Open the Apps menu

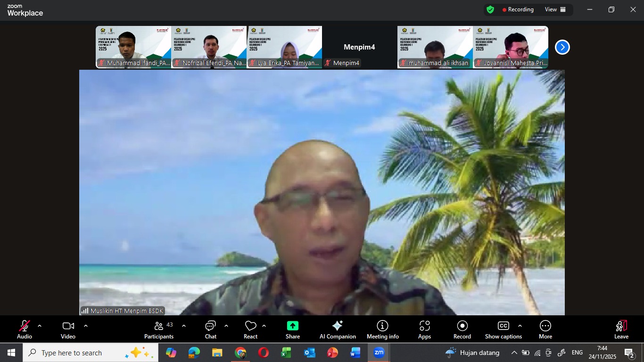(424, 329)
